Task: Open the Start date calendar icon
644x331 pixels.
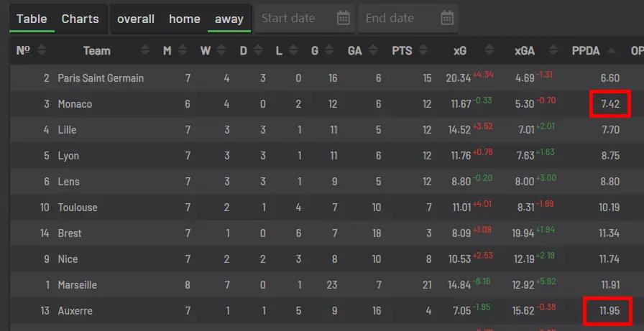Action: click(x=343, y=18)
